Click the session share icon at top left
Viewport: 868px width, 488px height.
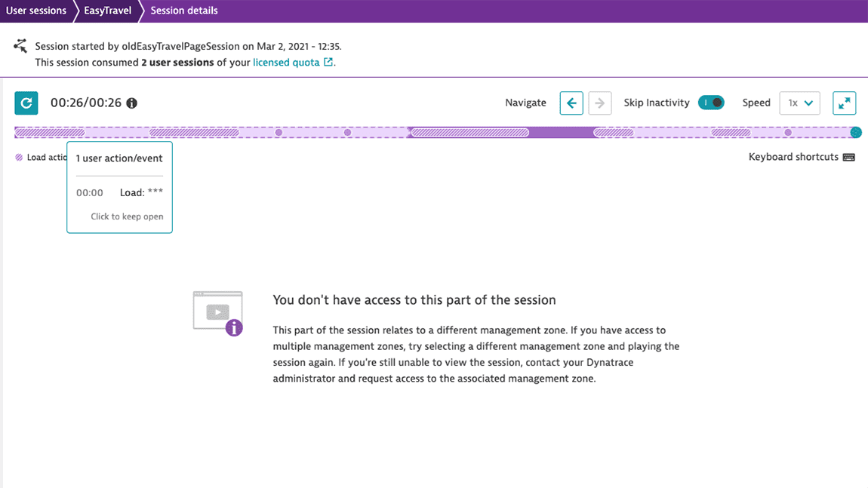pos(20,47)
